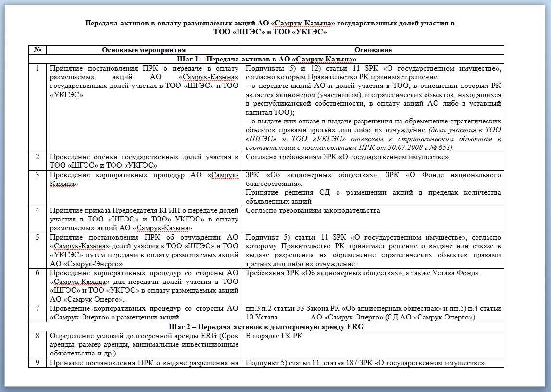Image resolution: width=551 pixels, height=392 pixels.
Task: Select row 9 basis "Подпункт 5) статьи 11, статья 187"
Action: 373,363
